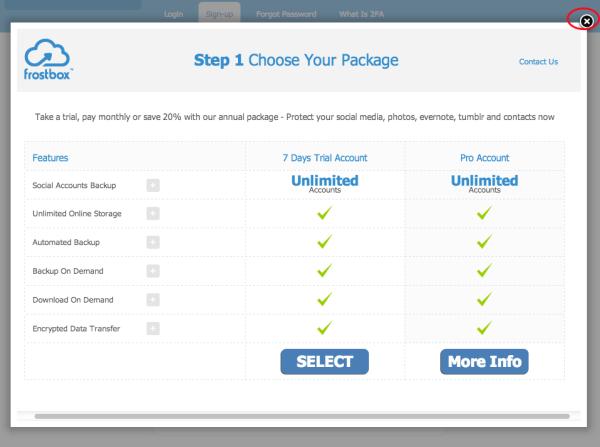Viewport: 600px width, 447px height.
Task: Click Pro Account Encrypted Data Transfer checkmark
Action: coord(485,328)
